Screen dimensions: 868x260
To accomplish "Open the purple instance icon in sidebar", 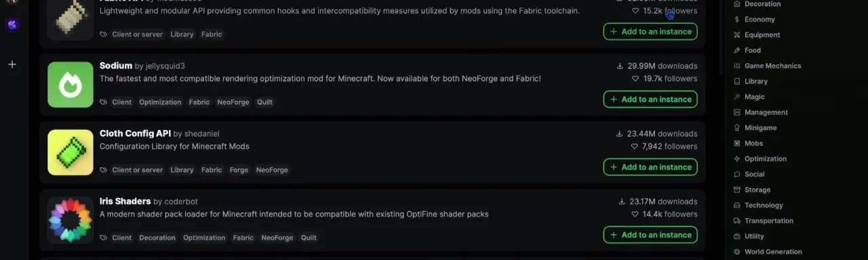I will (12, 25).
